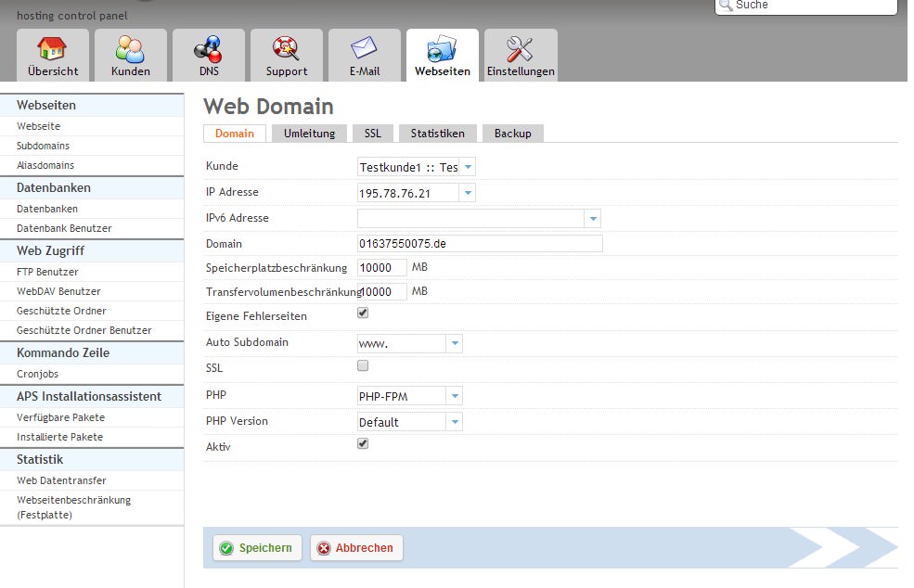This screenshot has width=914, height=588.
Task: Click the Speichern button
Action: pos(255,548)
